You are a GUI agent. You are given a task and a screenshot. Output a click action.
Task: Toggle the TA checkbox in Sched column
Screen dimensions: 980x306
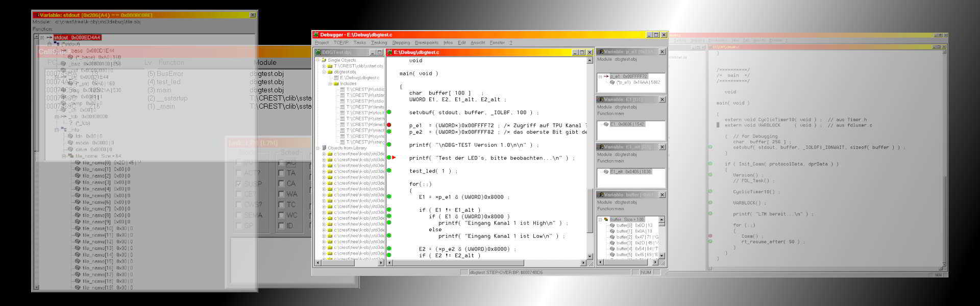click(281, 173)
